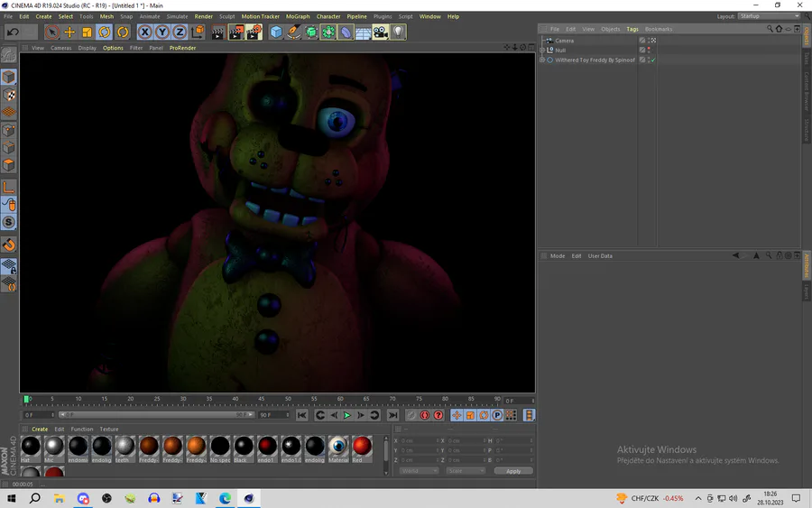Click Object Manager home path icon

(779, 29)
